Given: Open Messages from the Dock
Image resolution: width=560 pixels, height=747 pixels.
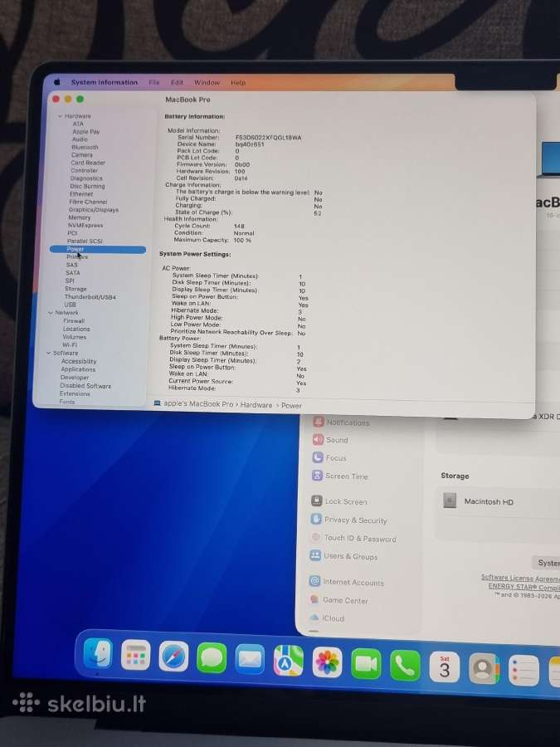Looking at the screenshot, I should click(212, 658).
